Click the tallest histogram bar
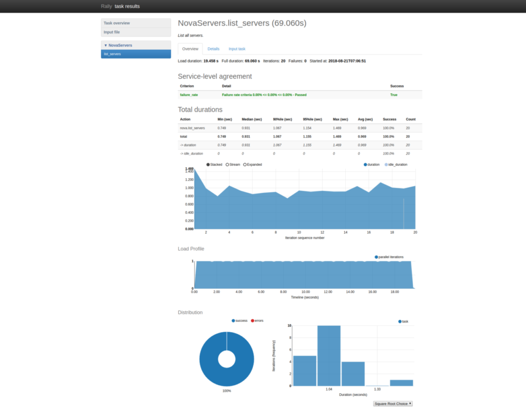The image size is (526, 420). (329, 355)
